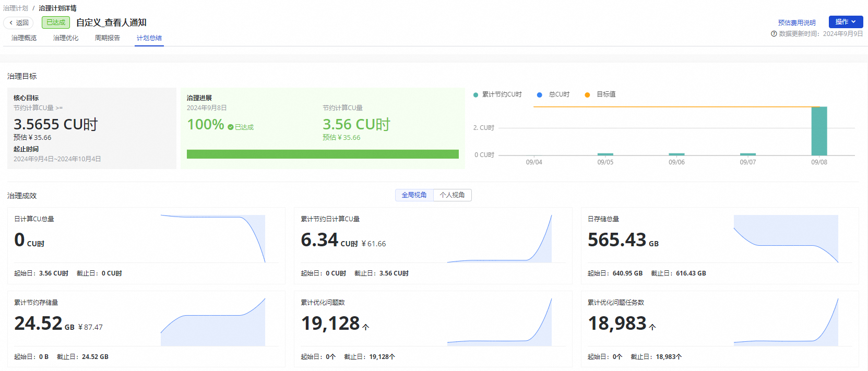Click the 6.34 CU时 saved value
868x371 pixels.
(x=329, y=240)
